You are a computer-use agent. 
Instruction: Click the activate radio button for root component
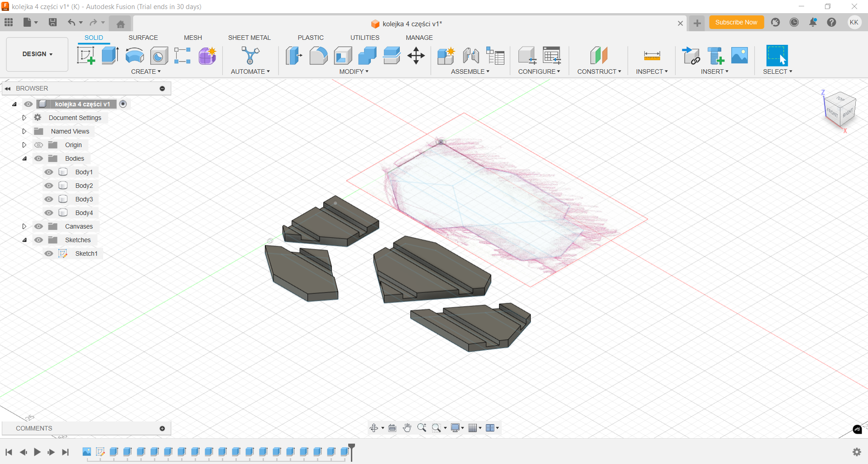tap(123, 104)
